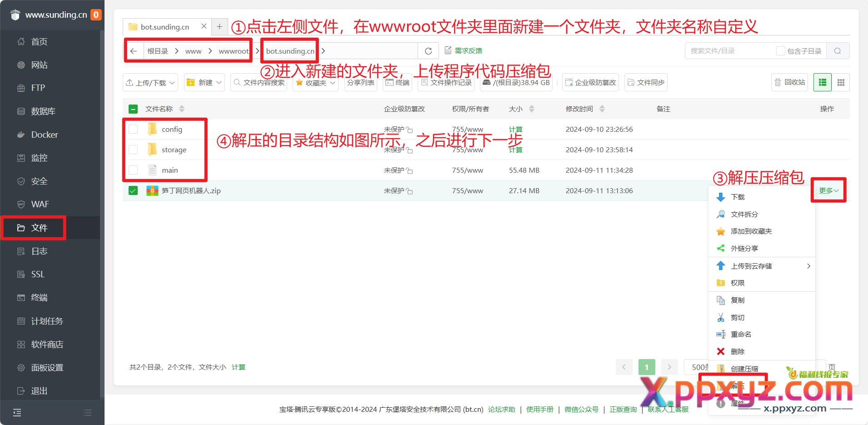868x425 pixels.
Task: Open 计划任务 in the sidebar
Action: coord(47,321)
